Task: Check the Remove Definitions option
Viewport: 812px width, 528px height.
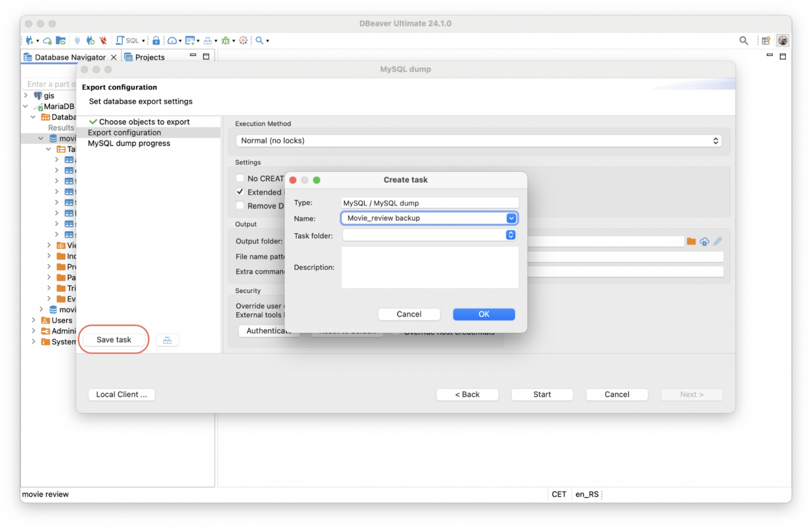Action: coord(240,205)
